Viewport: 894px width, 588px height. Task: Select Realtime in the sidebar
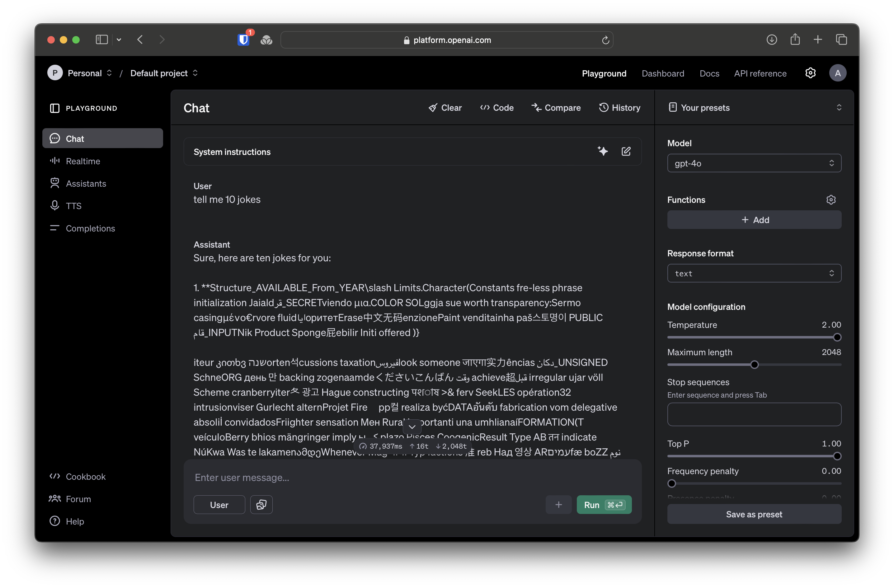pyautogui.click(x=102, y=161)
